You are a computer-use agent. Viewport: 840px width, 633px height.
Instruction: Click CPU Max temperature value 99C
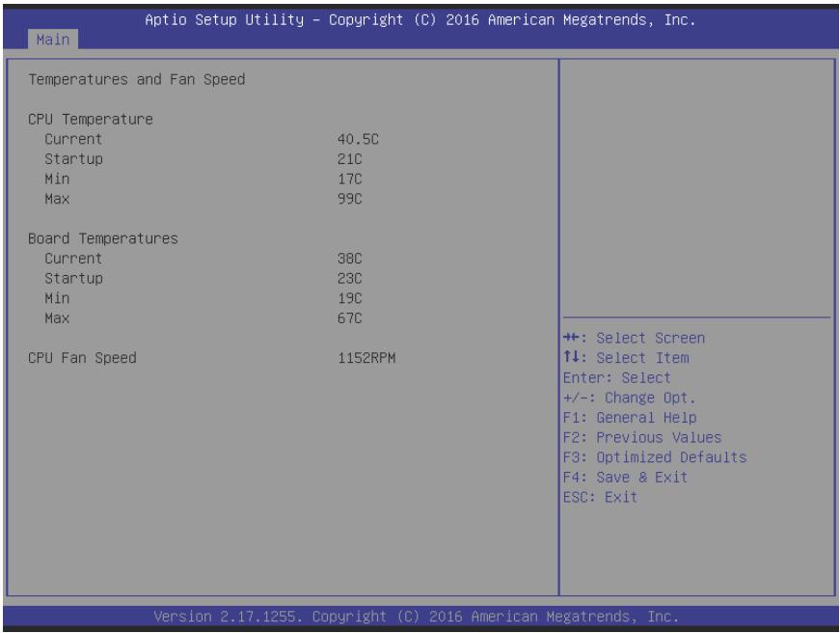(x=350, y=199)
